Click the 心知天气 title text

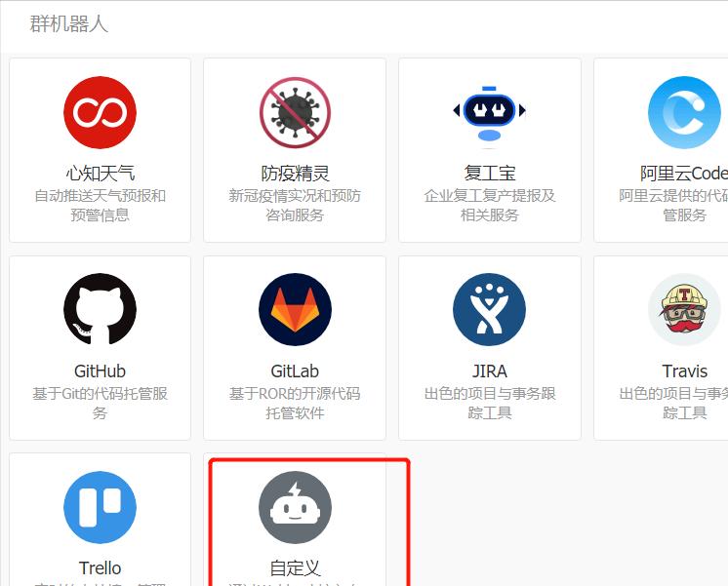click(x=100, y=174)
